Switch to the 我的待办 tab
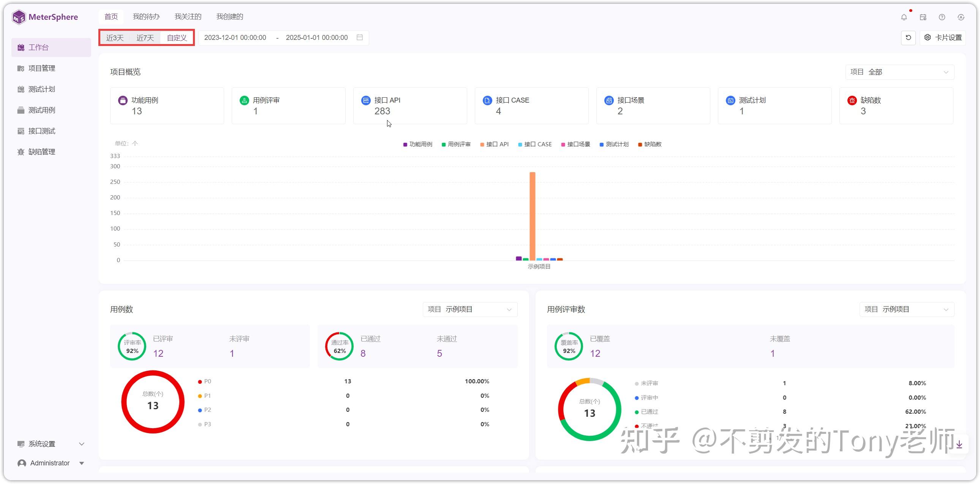The height and width of the screenshot is (484, 980). 146,17
